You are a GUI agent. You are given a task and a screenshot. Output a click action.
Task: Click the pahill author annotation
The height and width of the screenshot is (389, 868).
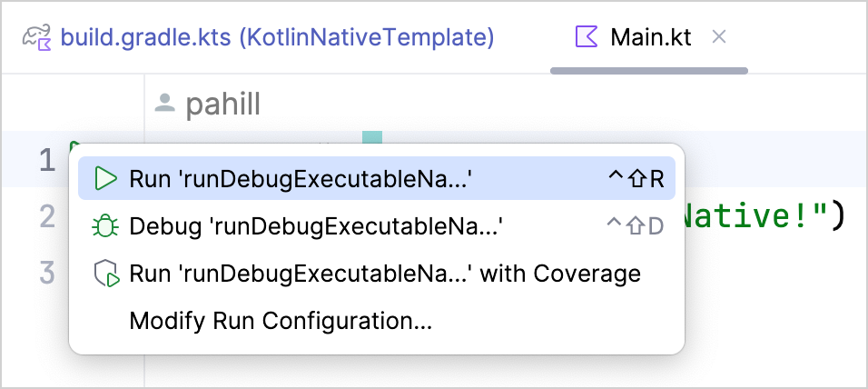tap(222, 105)
